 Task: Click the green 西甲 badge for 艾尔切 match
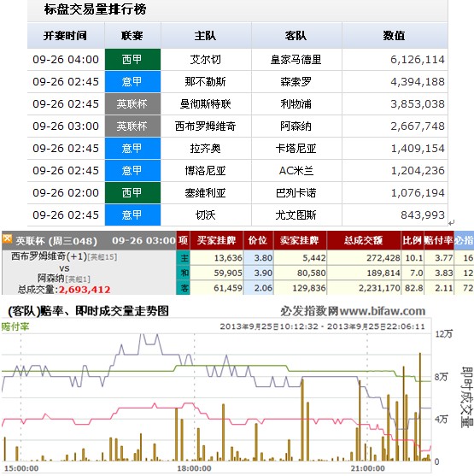tap(132, 60)
